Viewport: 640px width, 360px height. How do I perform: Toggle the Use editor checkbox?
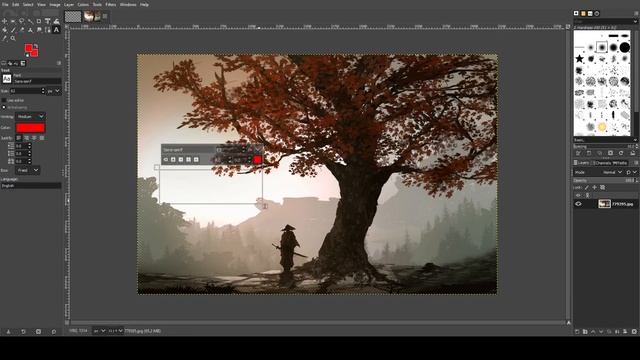tap(4, 100)
